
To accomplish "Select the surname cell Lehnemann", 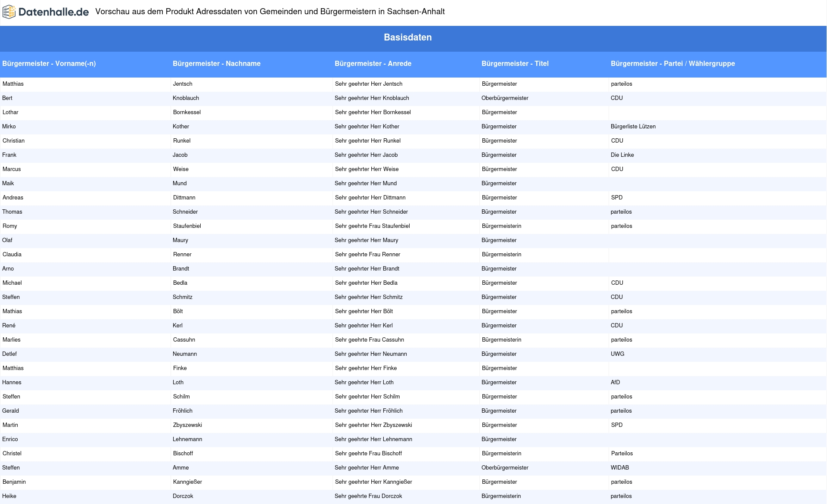I will point(187,439).
